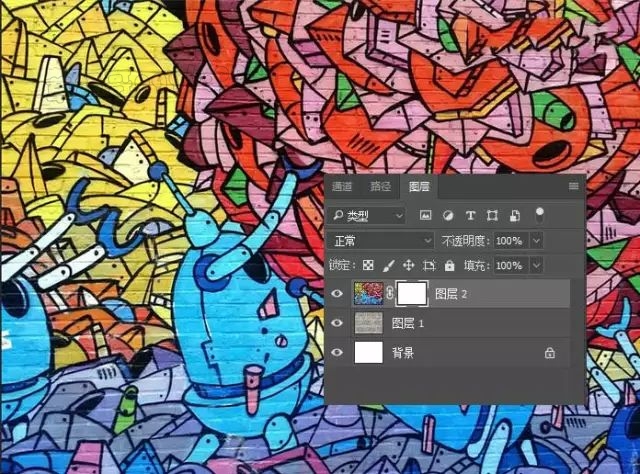Hide 图层 2 via eye icon

point(337,293)
